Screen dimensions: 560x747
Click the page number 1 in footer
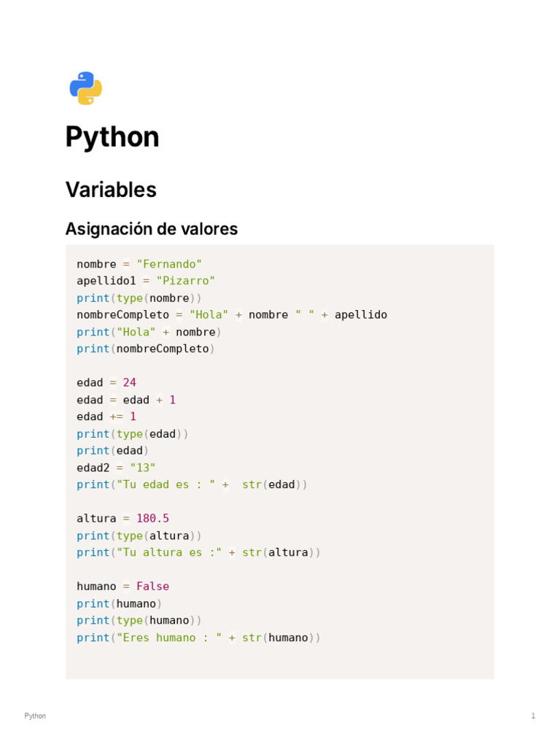click(x=533, y=716)
